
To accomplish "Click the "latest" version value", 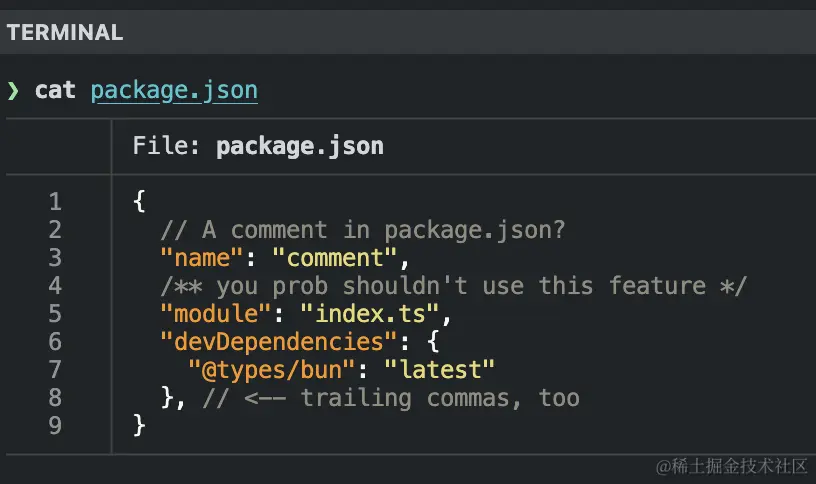I will pyautogui.click(x=447, y=370).
